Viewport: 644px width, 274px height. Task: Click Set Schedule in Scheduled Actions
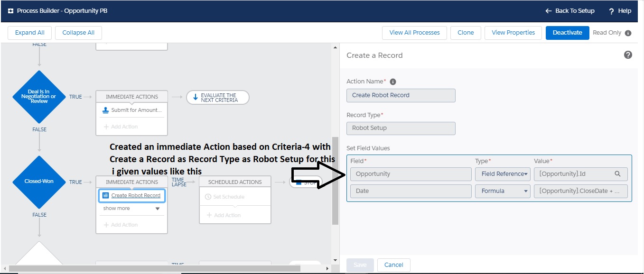point(229,197)
